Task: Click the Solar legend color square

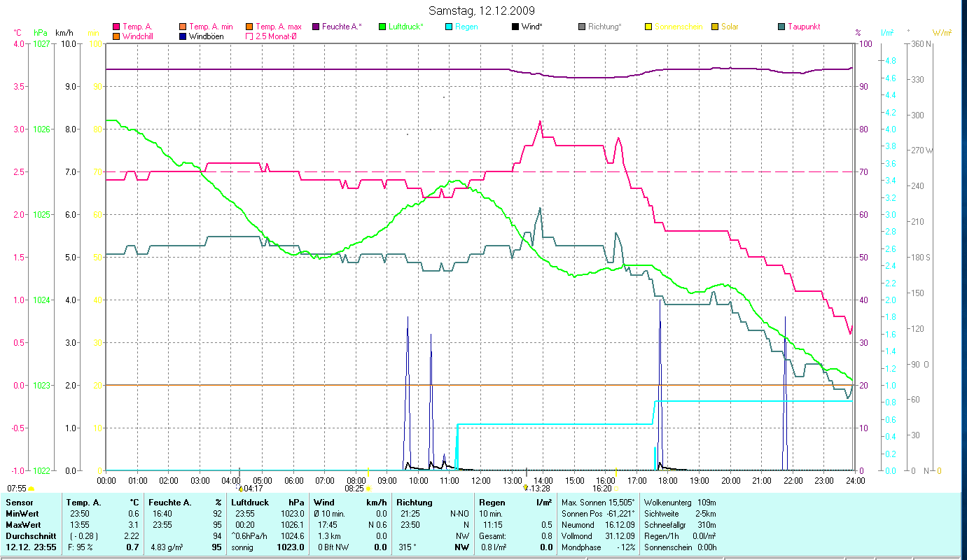Action: tap(715, 27)
